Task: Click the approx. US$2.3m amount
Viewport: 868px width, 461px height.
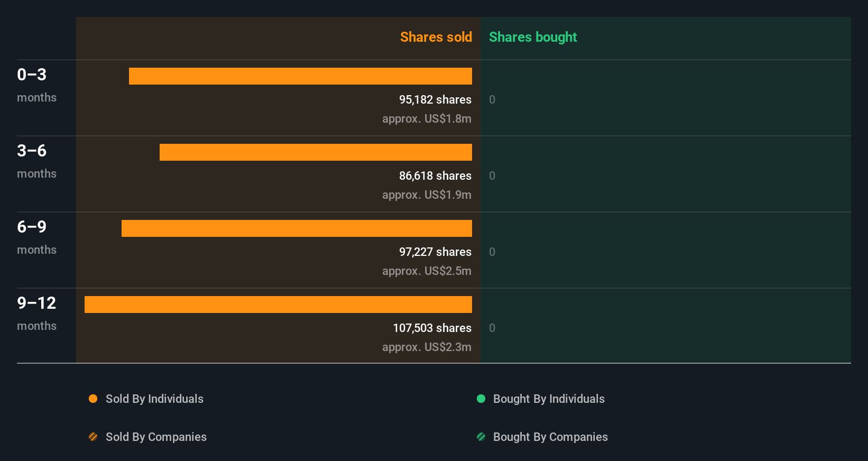Action: coord(427,347)
